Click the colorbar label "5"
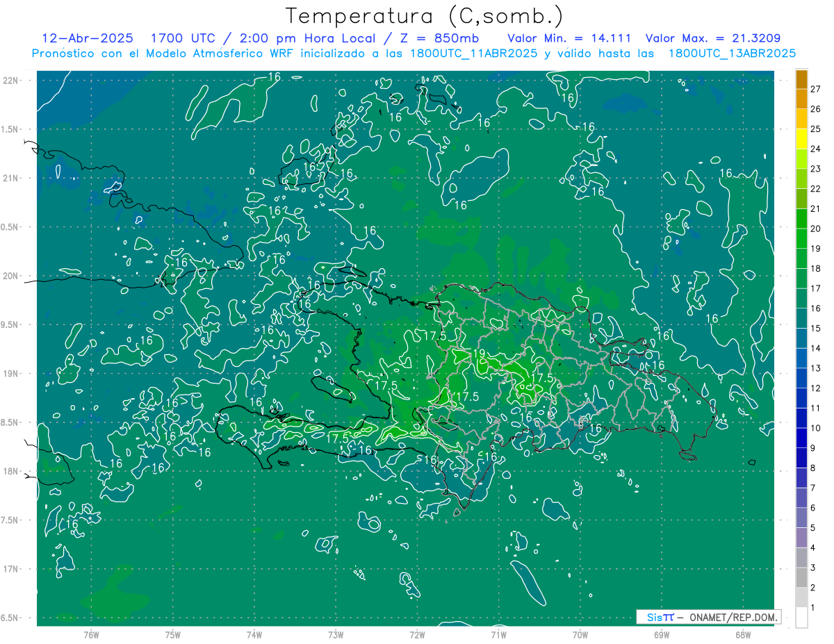Viewport: 834px width, 644px height. [x=813, y=528]
